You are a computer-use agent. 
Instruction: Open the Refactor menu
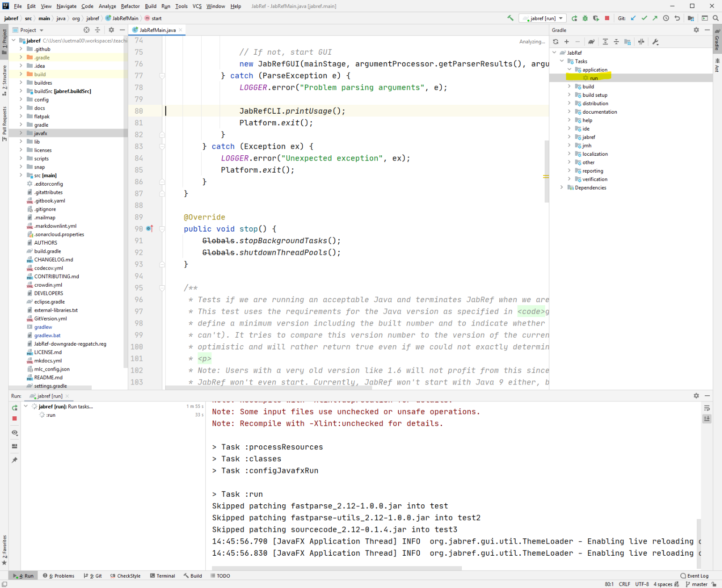130,6
